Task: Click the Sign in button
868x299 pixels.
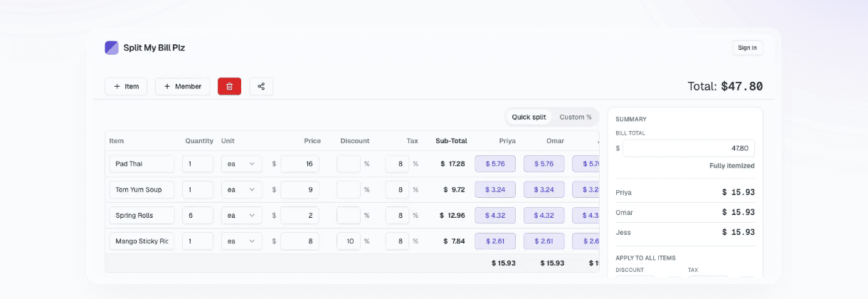Action: coord(747,48)
